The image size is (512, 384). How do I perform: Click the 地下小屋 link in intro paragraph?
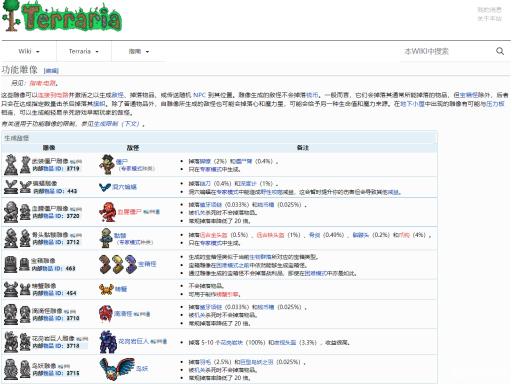412,104
